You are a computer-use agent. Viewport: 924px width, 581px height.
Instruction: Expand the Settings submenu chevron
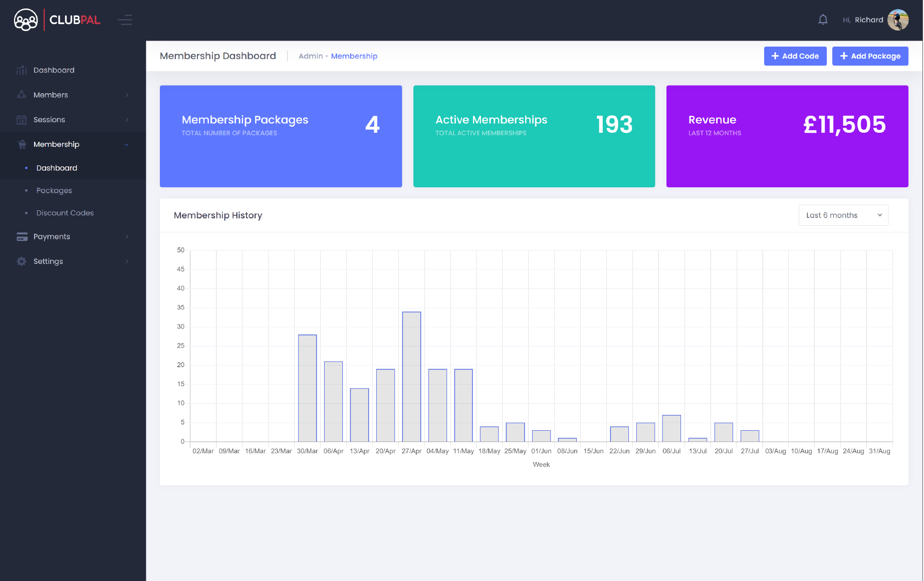click(127, 261)
